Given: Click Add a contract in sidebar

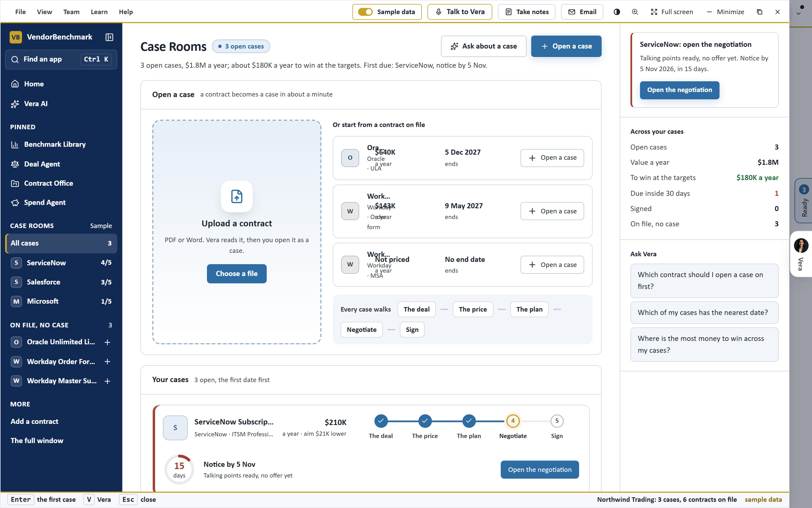Looking at the screenshot, I should pos(61,422).
